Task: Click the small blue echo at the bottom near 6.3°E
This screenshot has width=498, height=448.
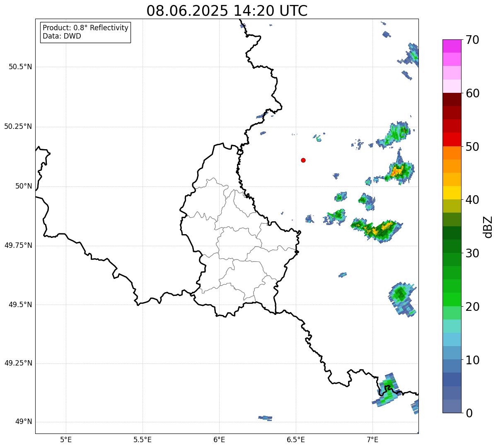Action: [x=265, y=418]
